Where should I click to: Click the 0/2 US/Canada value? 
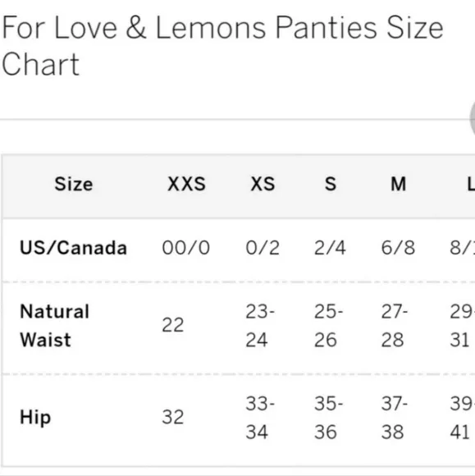point(263,248)
